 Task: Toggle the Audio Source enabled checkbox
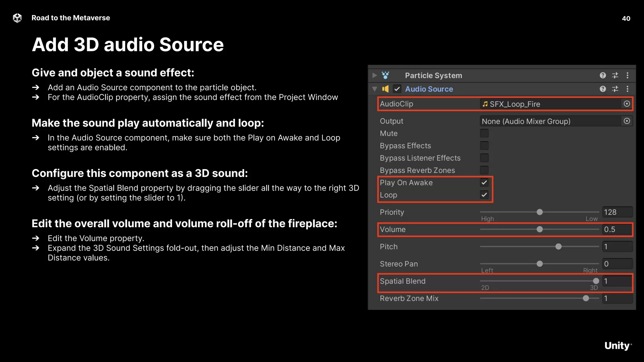397,89
